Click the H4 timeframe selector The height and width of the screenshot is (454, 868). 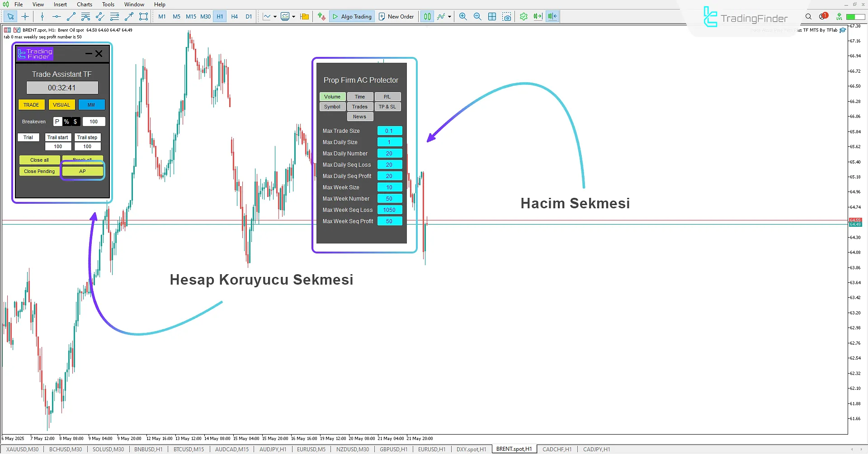pyautogui.click(x=234, y=16)
